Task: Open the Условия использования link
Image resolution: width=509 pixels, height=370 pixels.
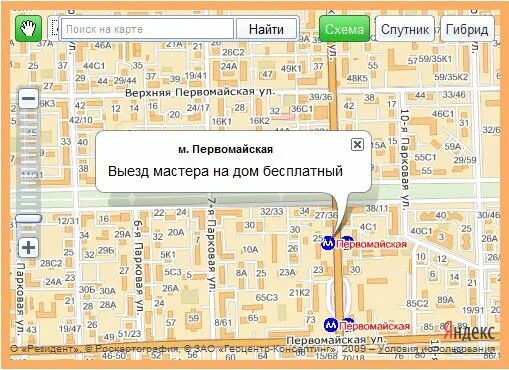Action: tap(436, 349)
